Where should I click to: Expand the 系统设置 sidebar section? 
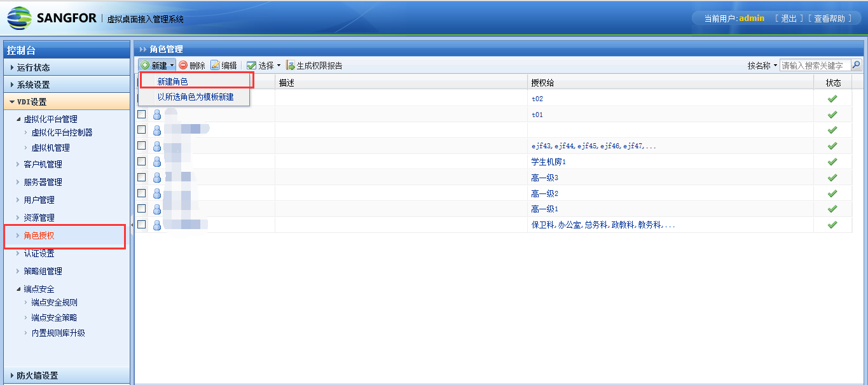click(66, 85)
